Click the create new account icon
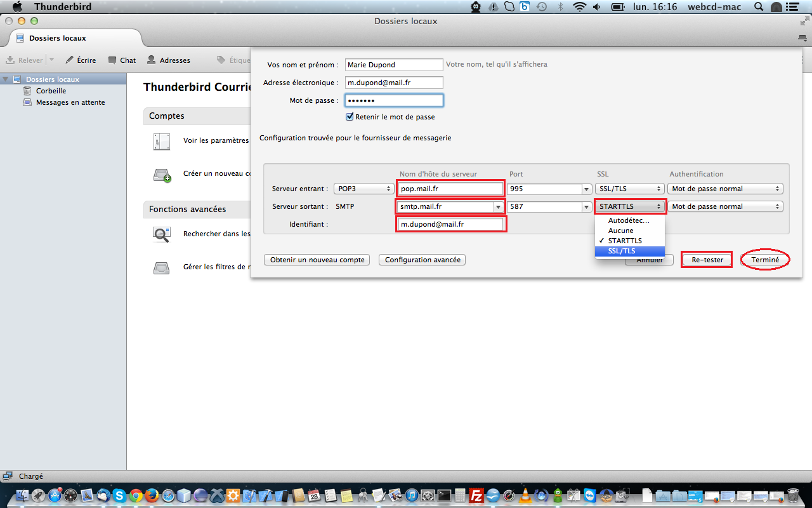The width and height of the screenshot is (812, 508). point(162,175)
